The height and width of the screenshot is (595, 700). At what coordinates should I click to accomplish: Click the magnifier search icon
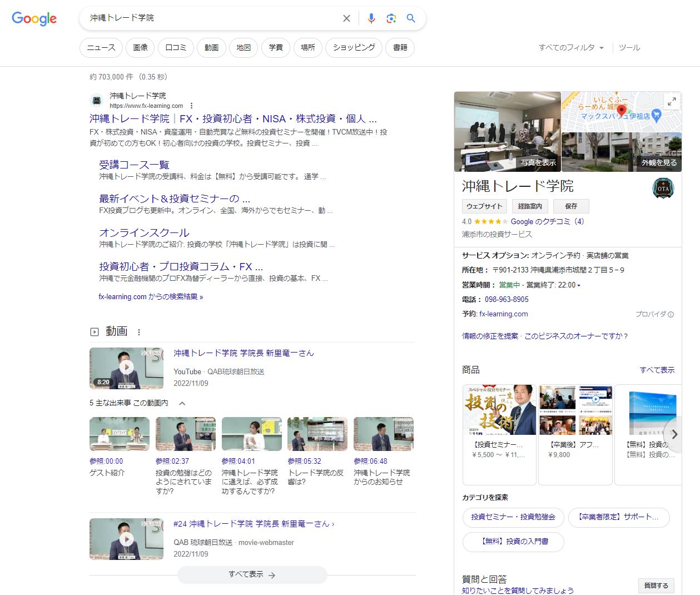point(411,18)
